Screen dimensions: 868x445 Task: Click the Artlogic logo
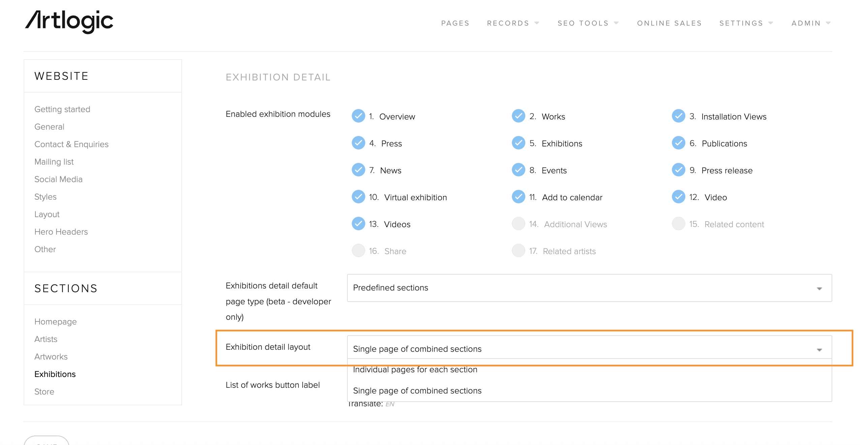coord(69,22)
